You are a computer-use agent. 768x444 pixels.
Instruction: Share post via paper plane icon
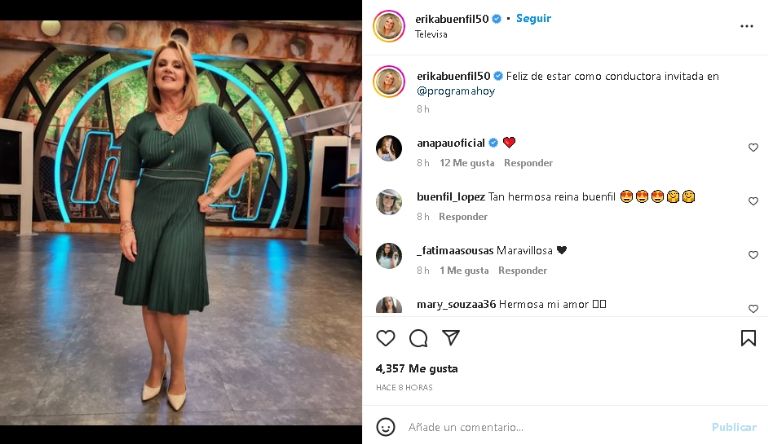451,338
